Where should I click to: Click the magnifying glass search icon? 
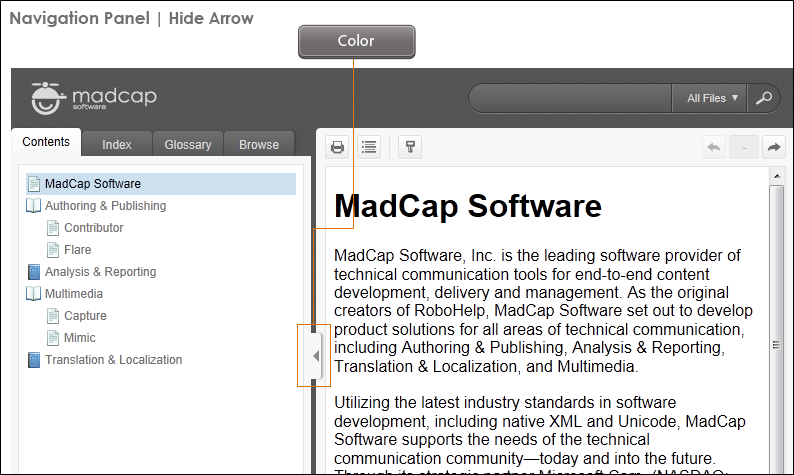[x=764, y=98]
